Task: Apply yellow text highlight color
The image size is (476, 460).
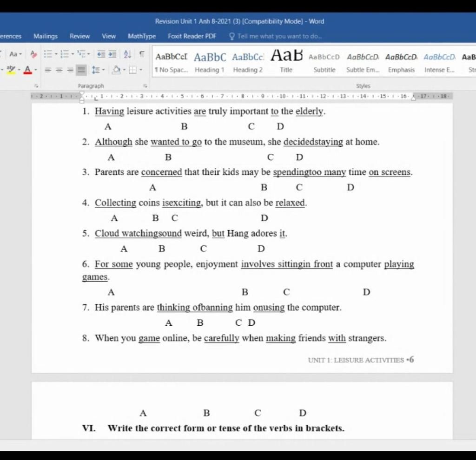Action: [11, 70]
